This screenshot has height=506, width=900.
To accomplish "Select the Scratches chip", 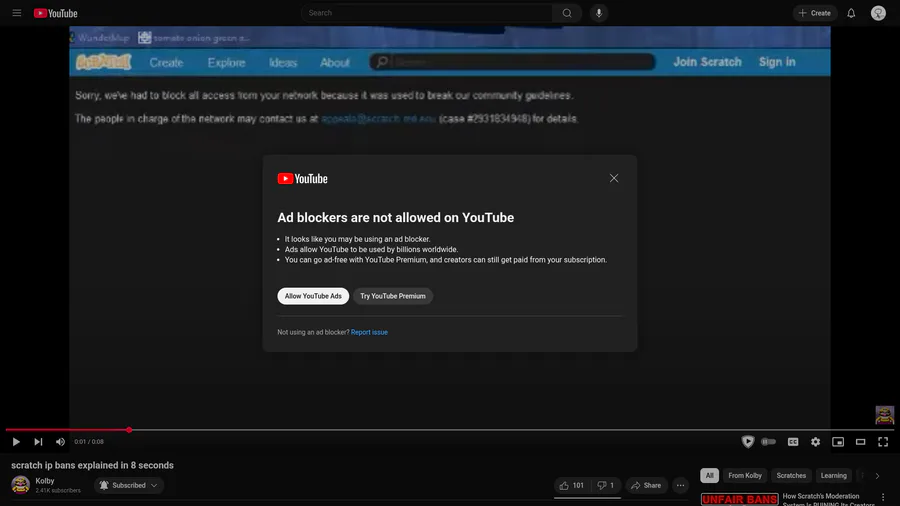I will pos(791,476).
